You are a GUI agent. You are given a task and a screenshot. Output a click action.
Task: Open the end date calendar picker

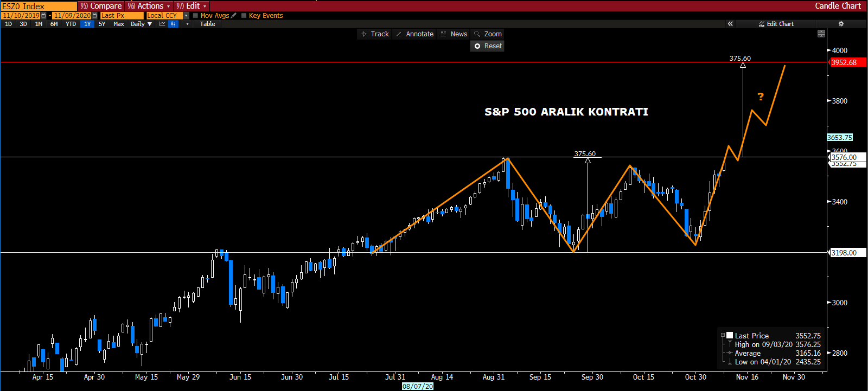(94, 16)
